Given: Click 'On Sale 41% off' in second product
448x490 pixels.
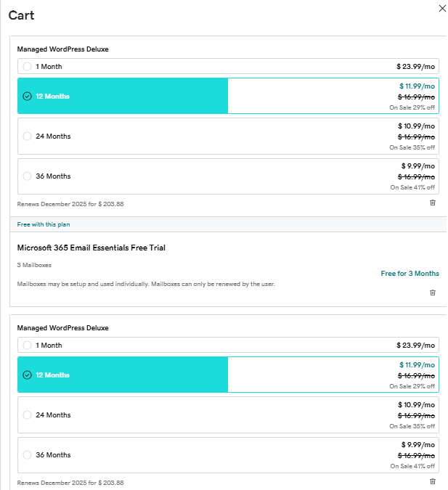Looking at the screenshot, I should click(x=412, y=466).
